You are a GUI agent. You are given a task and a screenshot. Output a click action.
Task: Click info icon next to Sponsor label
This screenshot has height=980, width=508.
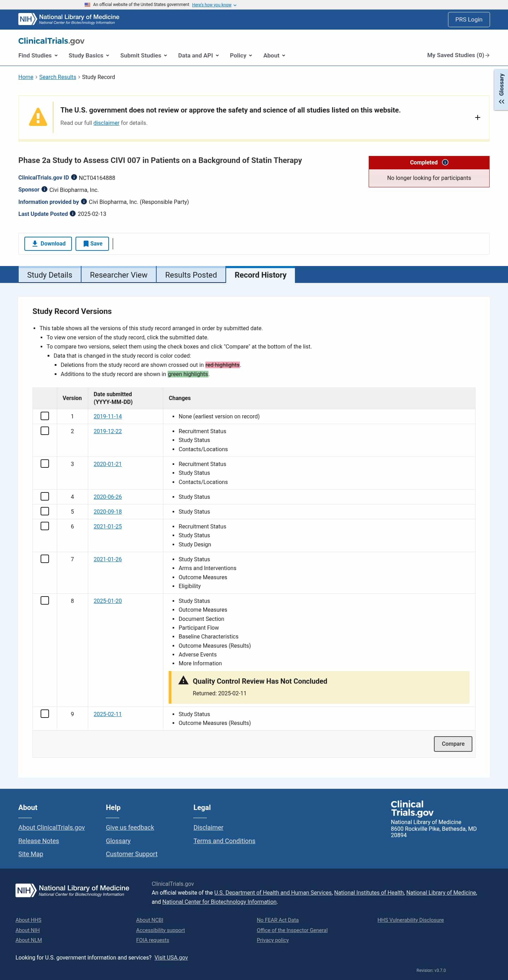[x=44, y=189]
